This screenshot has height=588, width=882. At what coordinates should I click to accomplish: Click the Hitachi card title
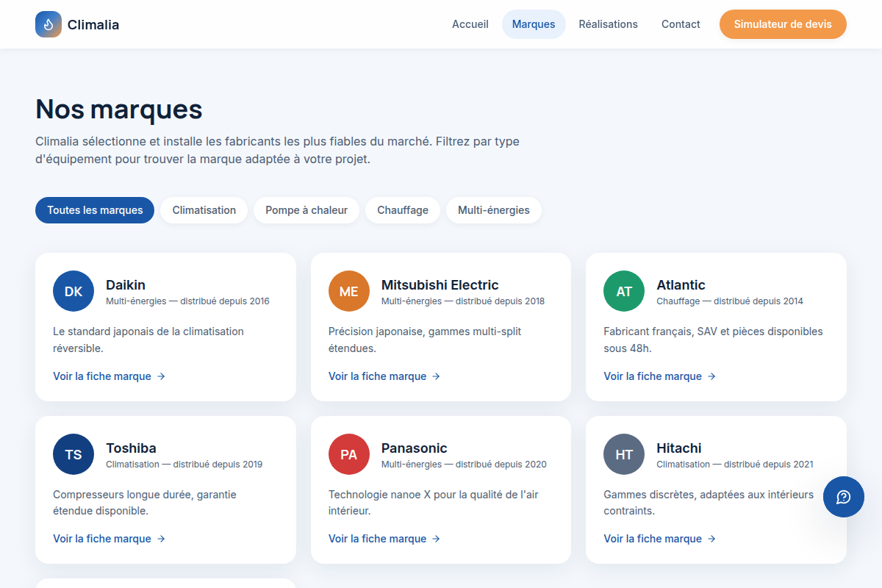point(679,448)
